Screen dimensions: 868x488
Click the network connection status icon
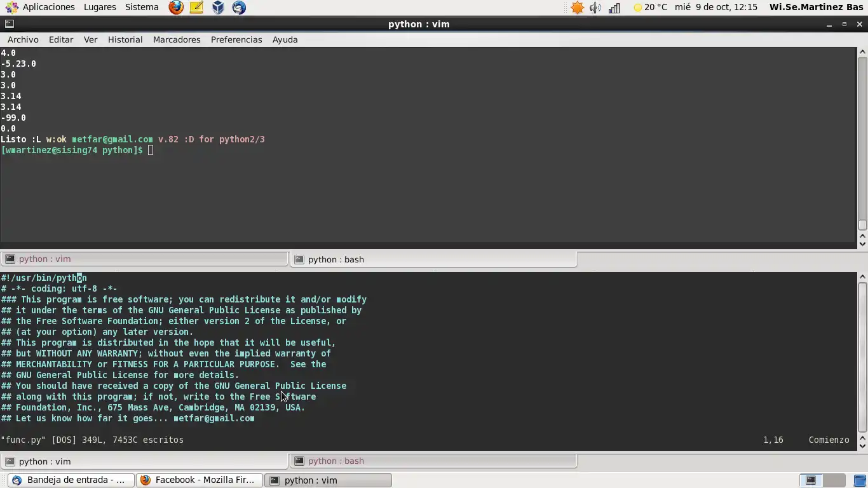coord(614,8)
